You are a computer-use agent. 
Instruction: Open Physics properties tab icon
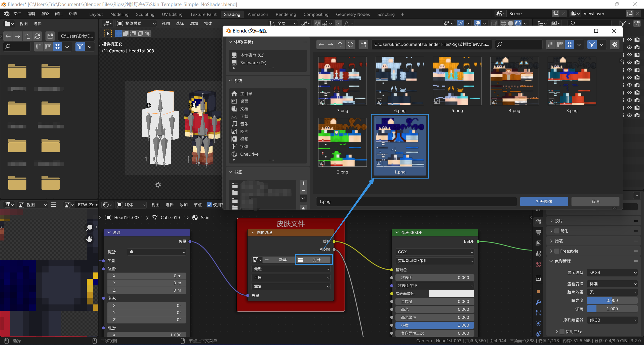[538, 323]
